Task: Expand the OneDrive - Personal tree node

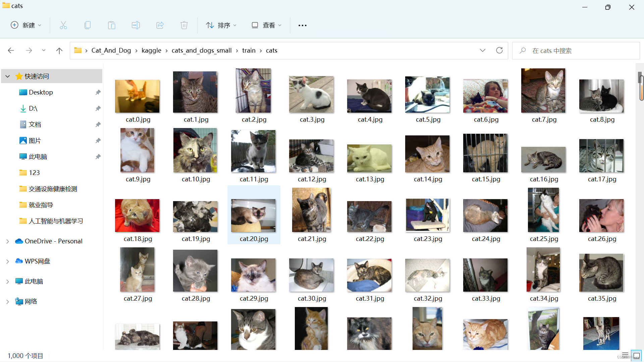Action: point(7,241)
